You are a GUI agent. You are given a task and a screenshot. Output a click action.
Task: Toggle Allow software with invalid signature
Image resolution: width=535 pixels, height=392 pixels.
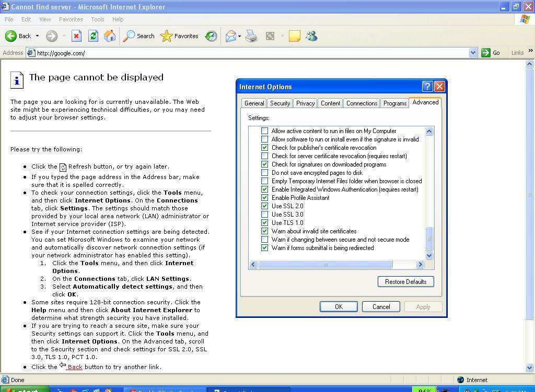tap(264, 139)
